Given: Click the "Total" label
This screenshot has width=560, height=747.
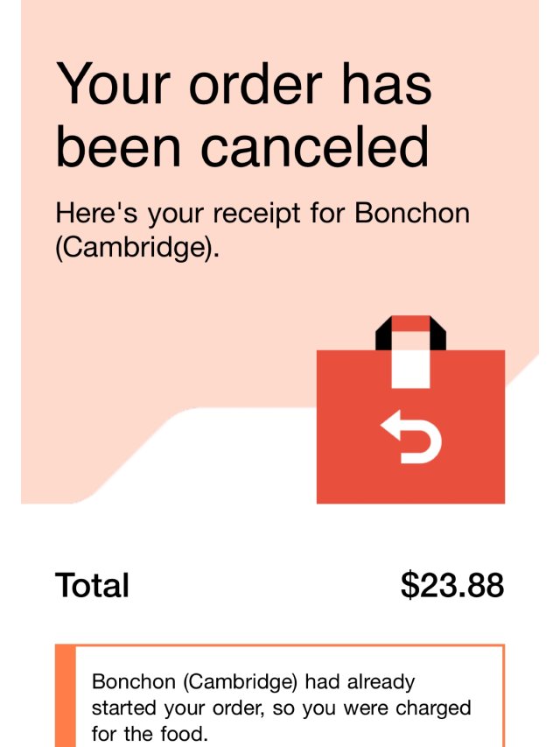Looking at the screenshot, I should click(x=92, y=585).
